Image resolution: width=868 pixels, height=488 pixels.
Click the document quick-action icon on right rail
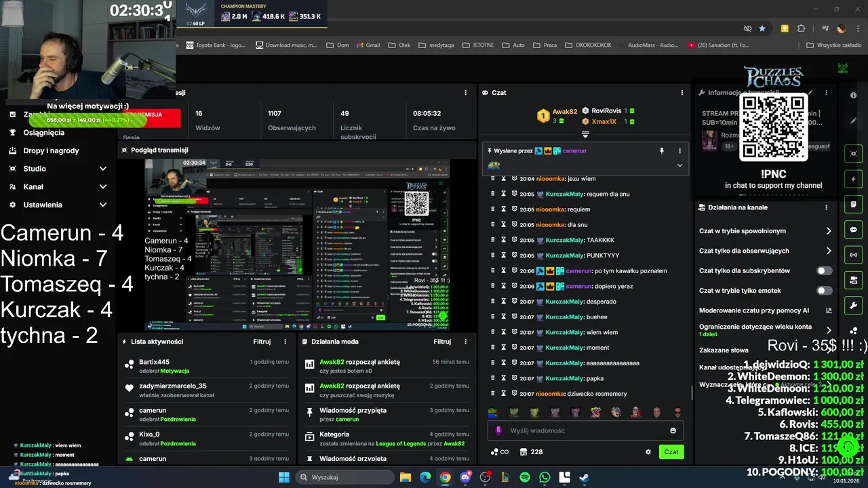pos(853,205)
